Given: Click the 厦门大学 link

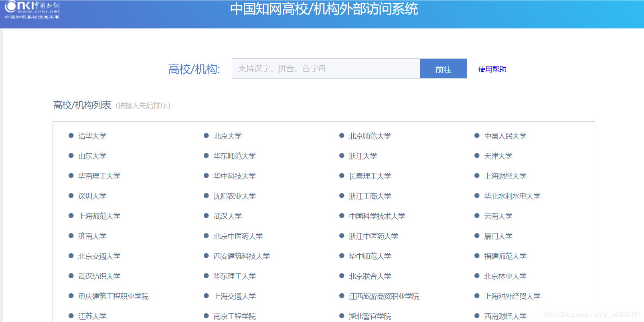Looking at the screenshot, I should pos(498,236).
